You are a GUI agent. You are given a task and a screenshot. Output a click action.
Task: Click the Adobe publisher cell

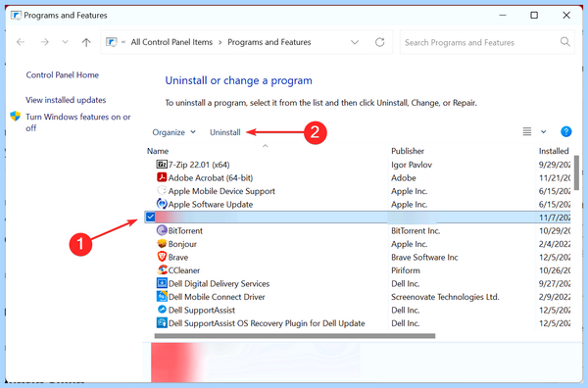404,177
